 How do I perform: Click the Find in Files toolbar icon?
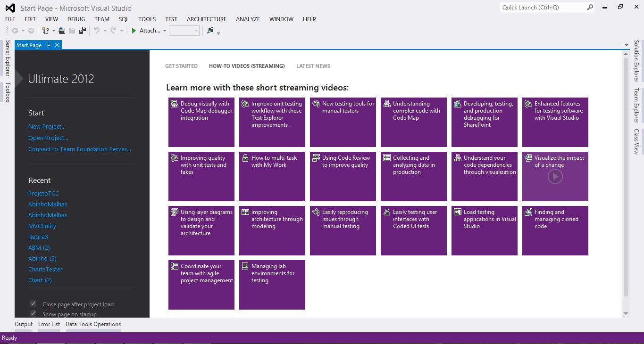210,31
